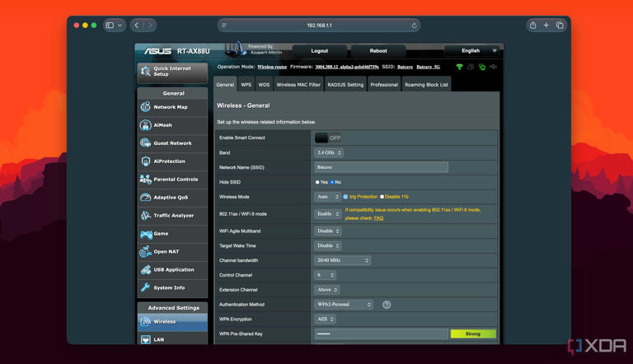Image resolution: width=633 pixels, height=364 pixels.
Task: Open the Wireless router operation mode link
Action: (273, 67)
